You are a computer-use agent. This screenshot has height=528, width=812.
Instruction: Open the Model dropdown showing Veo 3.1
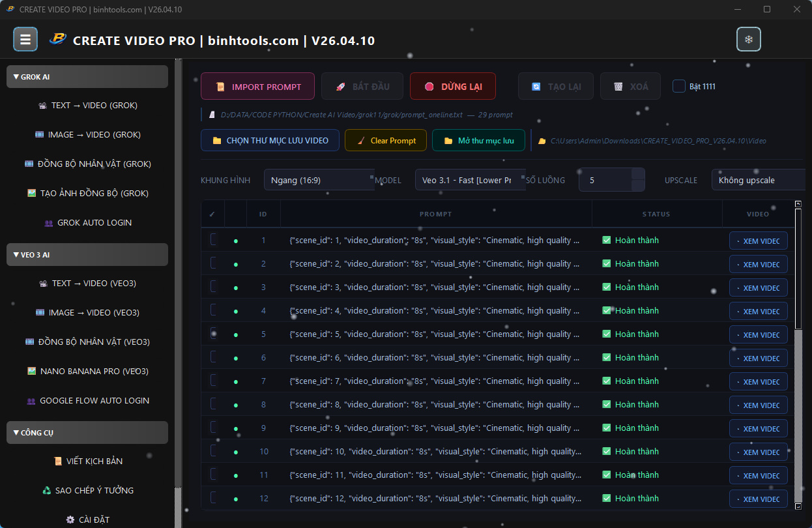[470, 181]
